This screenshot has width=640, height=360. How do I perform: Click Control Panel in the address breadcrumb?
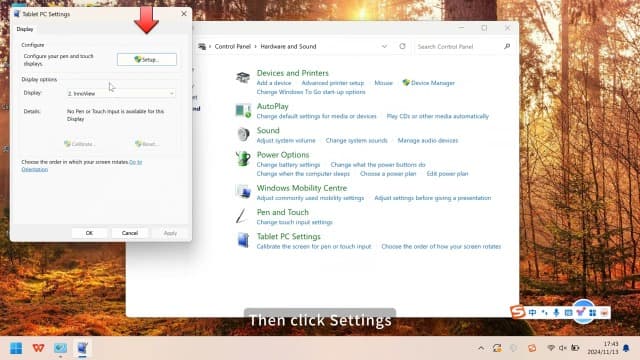point(233,47)
